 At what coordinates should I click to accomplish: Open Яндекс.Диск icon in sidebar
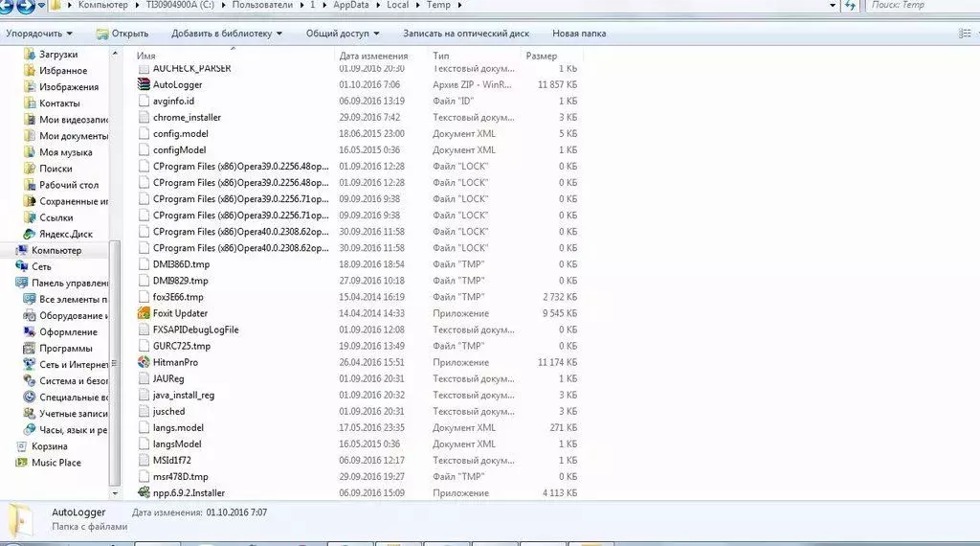(30, 234)
